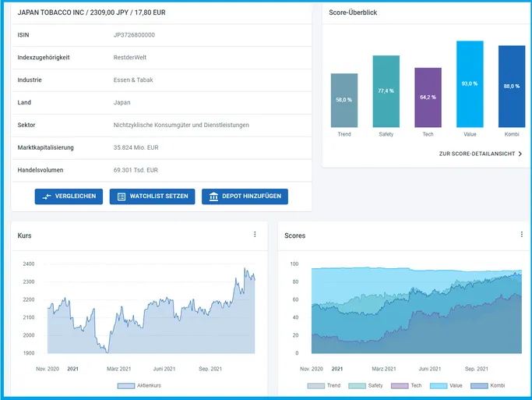Screen dimensions: 532x400
Task: Click the Industrie value Essen & Tabak
Action: click(x=133, y=80)
